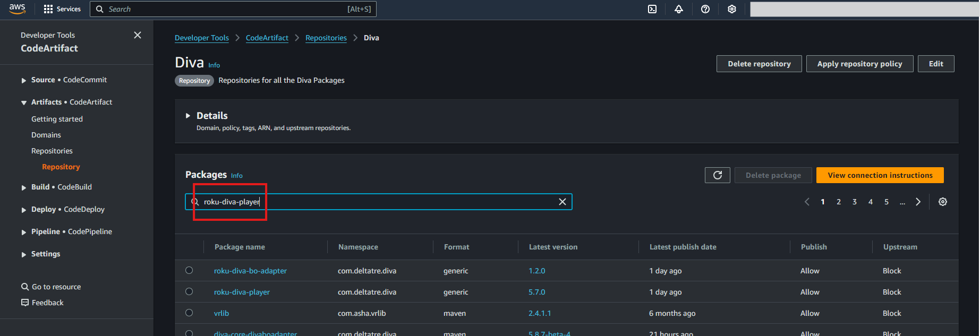Select the vrlib package radio button
The height and width of the screenshot is (336, 980).
point(189,313)
